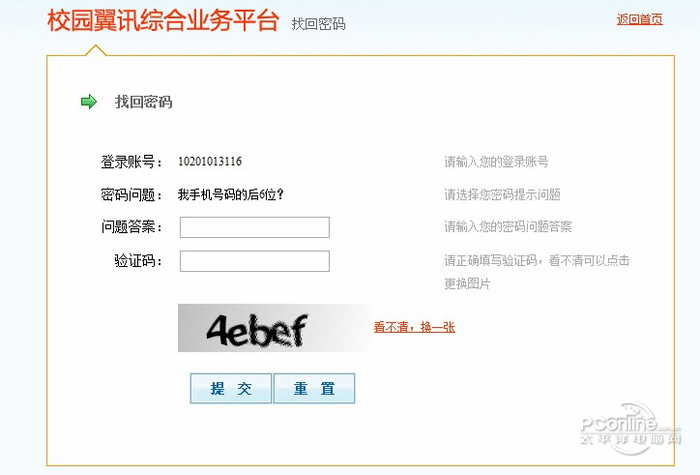
Task: Focus the 验证码 verification code input field
Action: 255,261
